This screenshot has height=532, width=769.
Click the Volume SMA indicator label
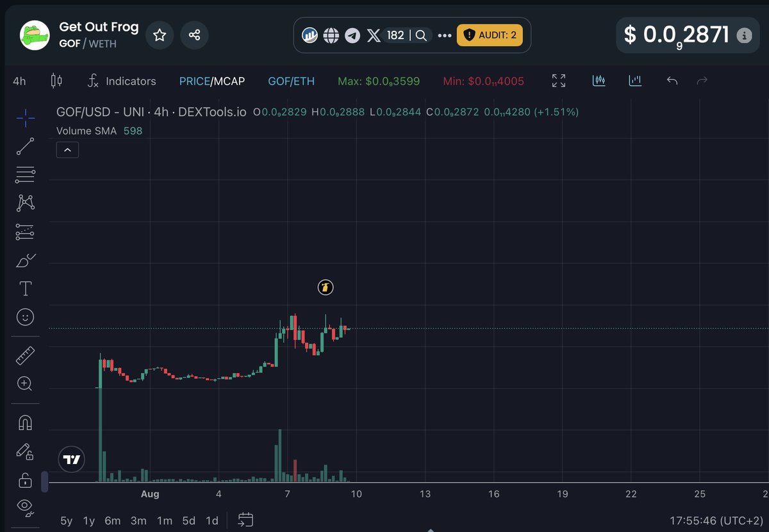pos(87,131)
